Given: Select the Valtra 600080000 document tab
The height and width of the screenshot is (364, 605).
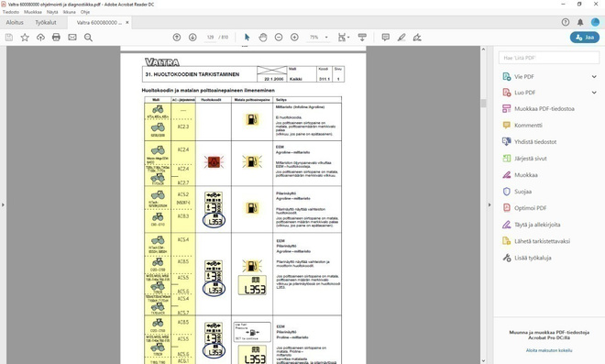Looking at the screenshot, I should [99, 23].
